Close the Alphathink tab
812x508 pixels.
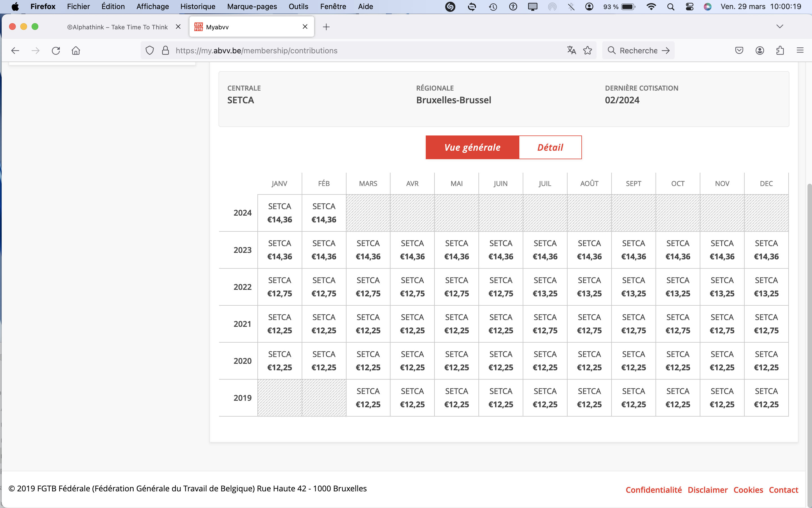178,27
